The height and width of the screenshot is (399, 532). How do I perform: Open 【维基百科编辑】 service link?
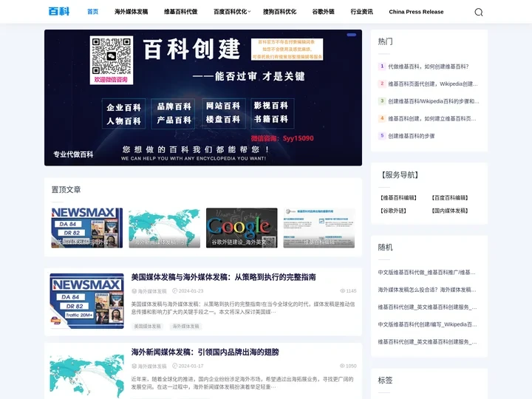click(x=398, y=197)
